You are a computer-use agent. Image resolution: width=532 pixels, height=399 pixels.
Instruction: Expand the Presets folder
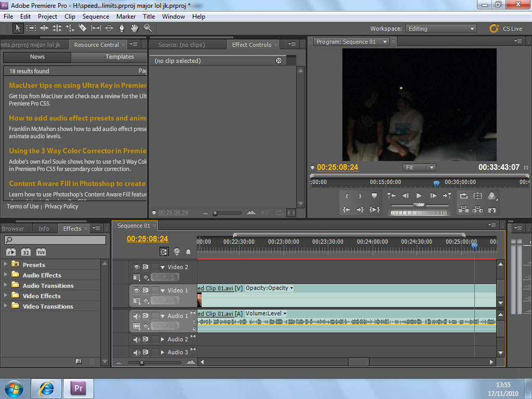(5, 264)
